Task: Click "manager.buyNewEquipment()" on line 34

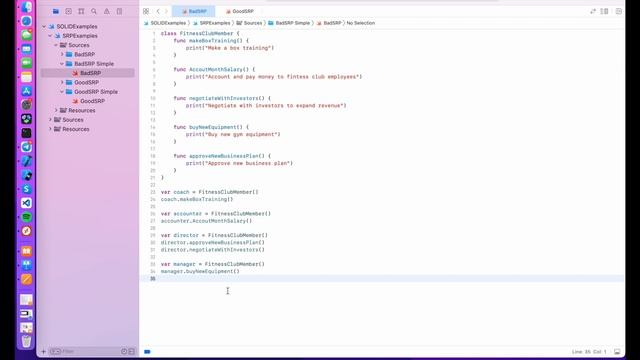Action: tap(200, 271)
